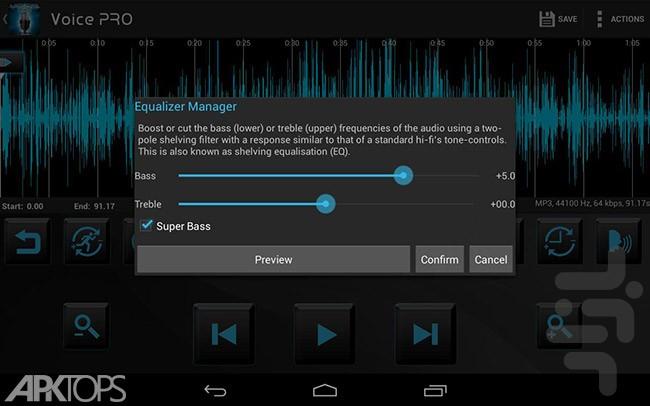The image size is (650, 406).
Task: Click the Bass value +5.0
Action: (x=505, y=176)
